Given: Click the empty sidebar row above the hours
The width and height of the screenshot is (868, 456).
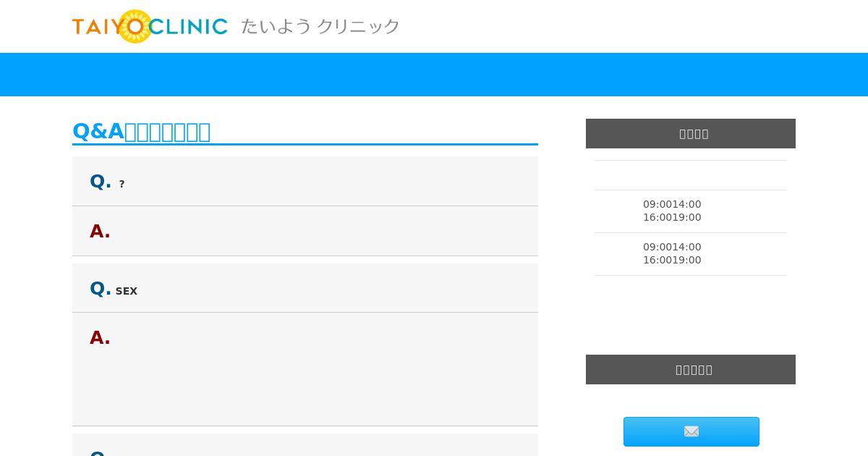Looking at the screenshot, I should click(691, 175).
